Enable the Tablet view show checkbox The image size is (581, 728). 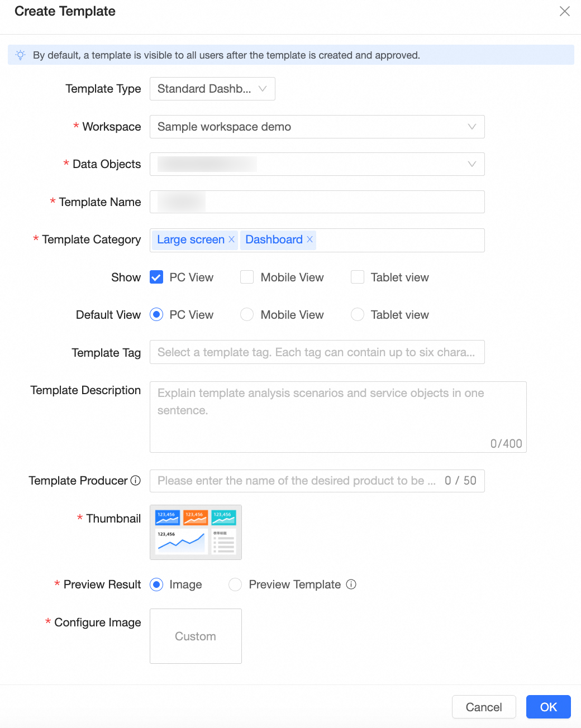(358, 277)
